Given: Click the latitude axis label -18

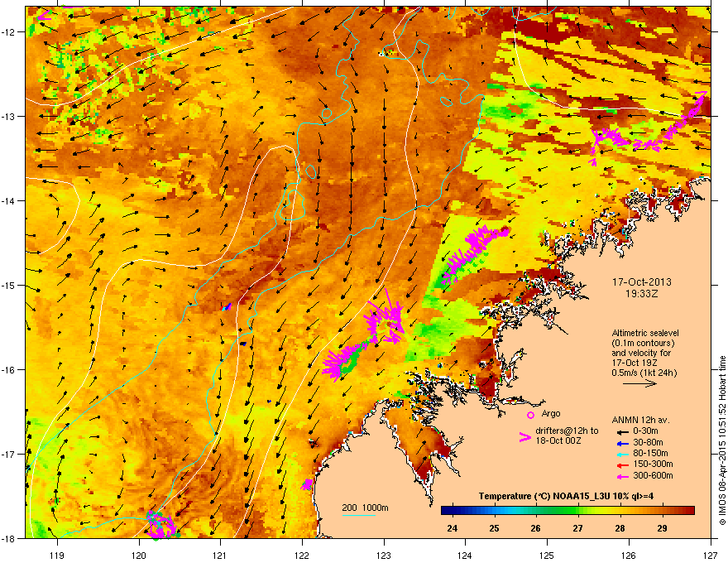Looking at the screenshot, I should [x=10, y=538].
